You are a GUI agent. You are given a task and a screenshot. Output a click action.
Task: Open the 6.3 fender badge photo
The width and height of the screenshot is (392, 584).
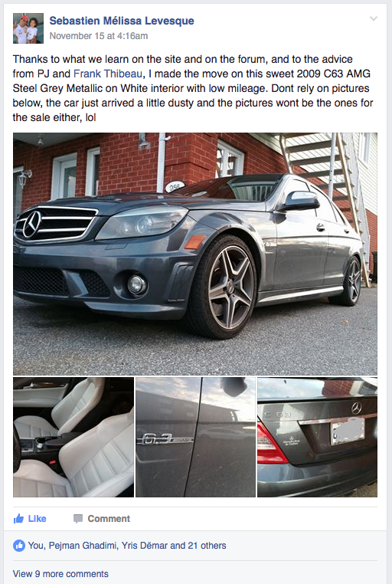[195, 438]
